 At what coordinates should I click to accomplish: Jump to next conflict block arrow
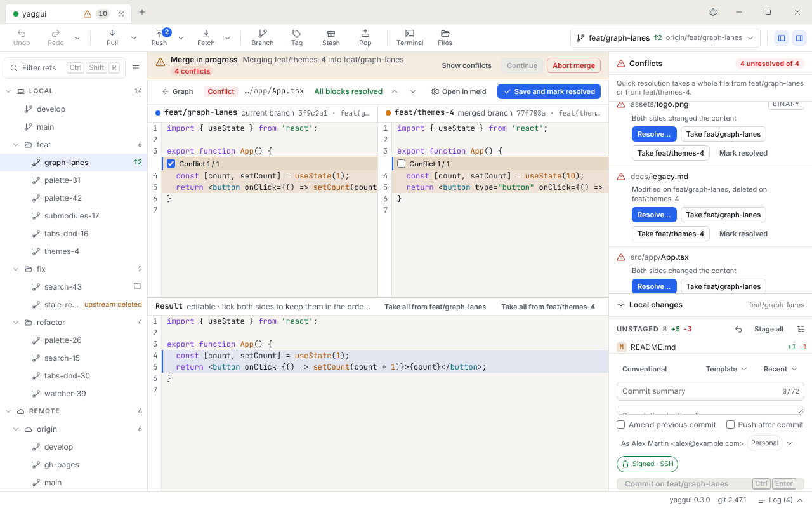(413, 91)
